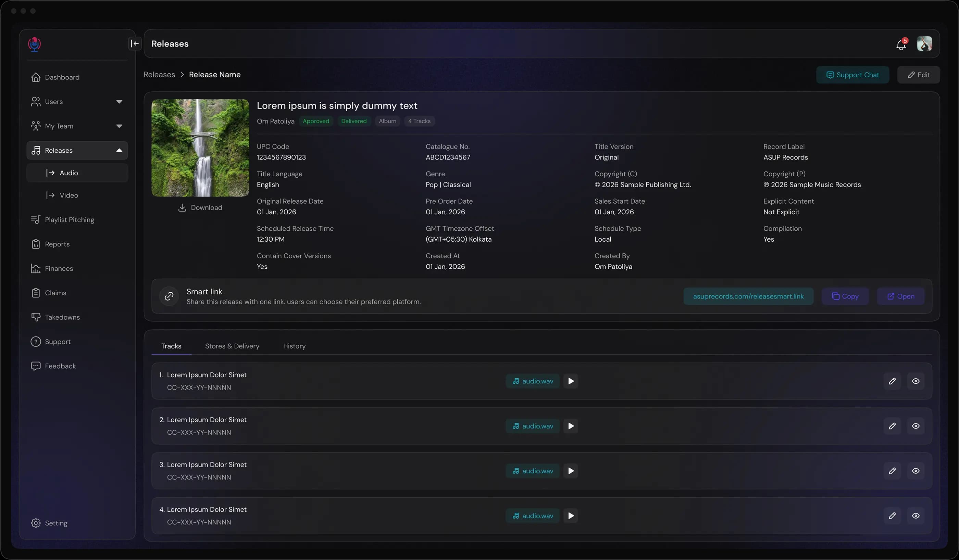The image size is (959, 560).
Task: Click the Releases sidebar item
Action: (x=77, y=150)
